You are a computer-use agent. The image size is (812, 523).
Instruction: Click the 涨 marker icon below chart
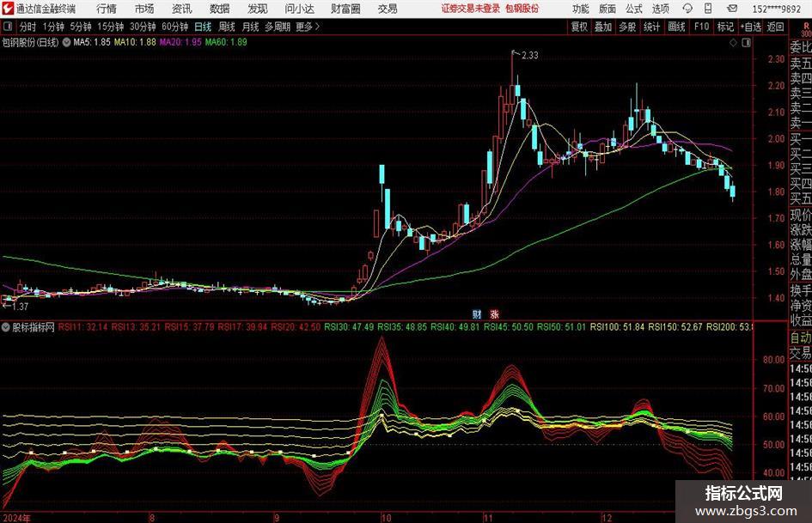495,313
